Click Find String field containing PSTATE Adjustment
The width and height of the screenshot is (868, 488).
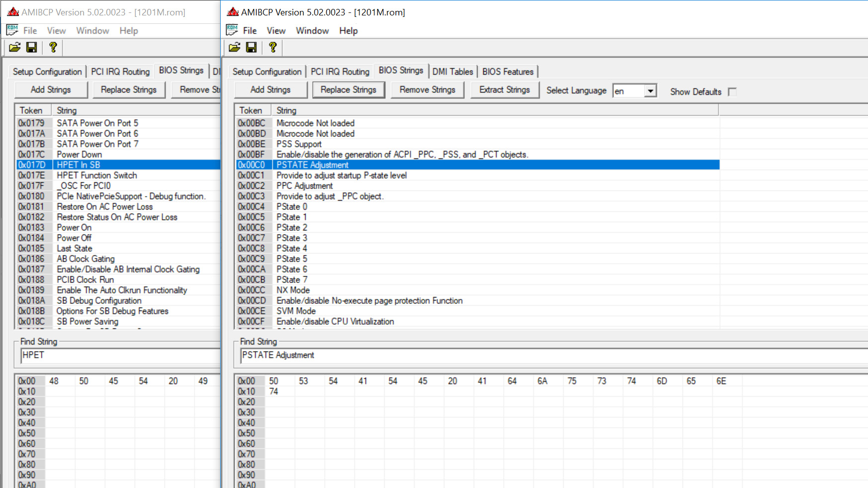[554, 355]
